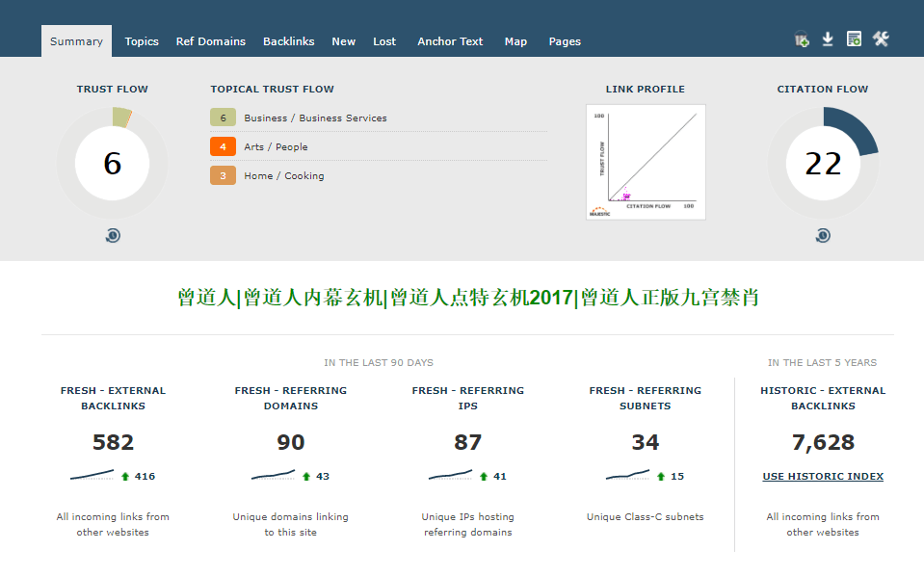Click green arrow beside 416 backlinks
This screenshot has width=924, height=576.
(x=125, y=476)
